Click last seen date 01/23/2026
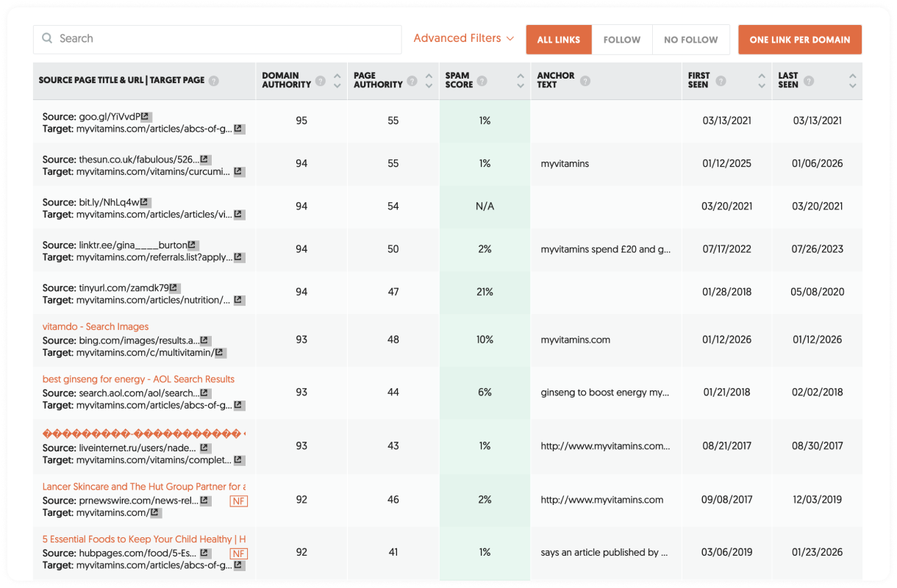Screen dimensions: 897x588 coord(818,552)
